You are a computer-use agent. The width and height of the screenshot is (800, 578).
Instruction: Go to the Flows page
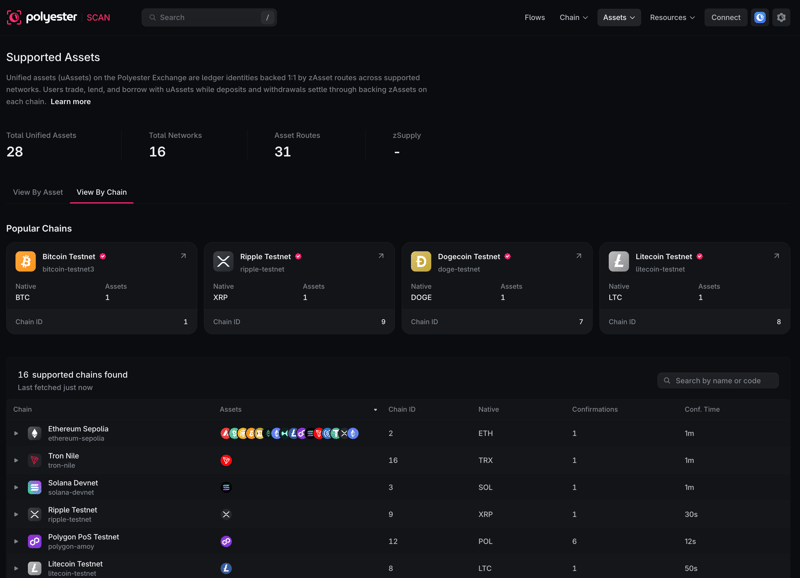[x=535, y=17]
